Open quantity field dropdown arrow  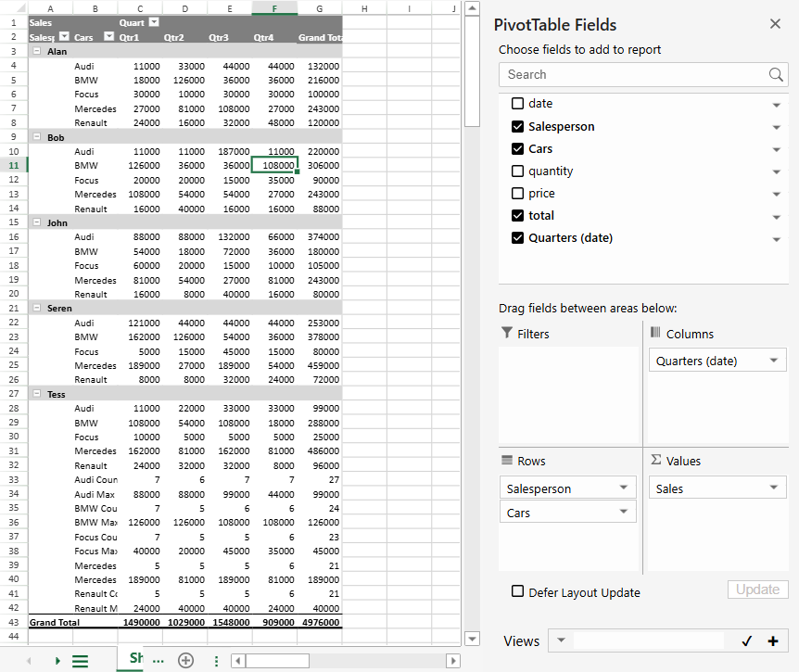pyautogui.click(x=776, y=172)
